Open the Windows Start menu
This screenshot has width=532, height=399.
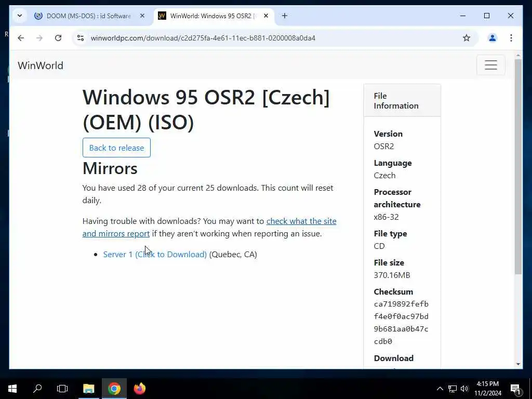(12, 389)
